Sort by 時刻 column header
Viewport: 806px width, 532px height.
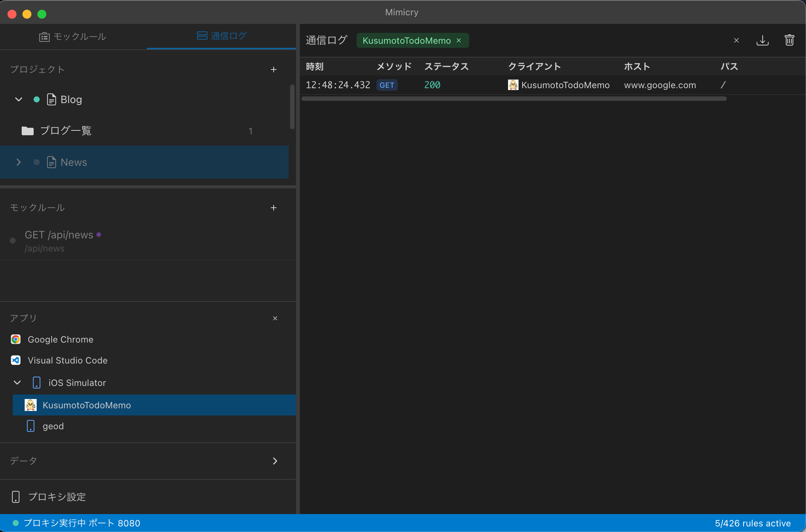(x=315, y=66)
